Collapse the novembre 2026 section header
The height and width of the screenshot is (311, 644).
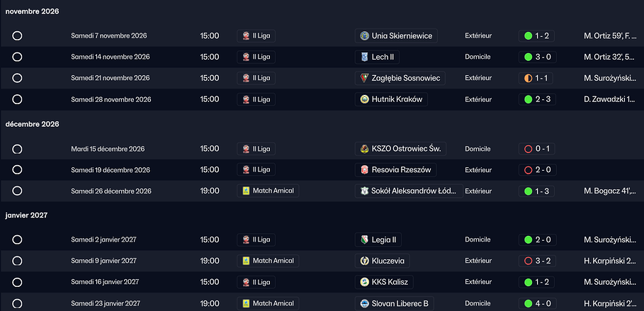tap(33, 12)
